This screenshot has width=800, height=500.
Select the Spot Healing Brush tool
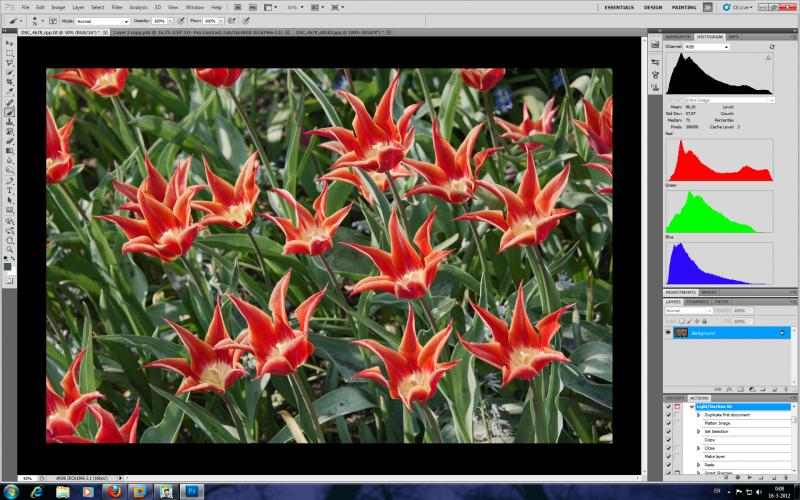[x=9, y=102]
